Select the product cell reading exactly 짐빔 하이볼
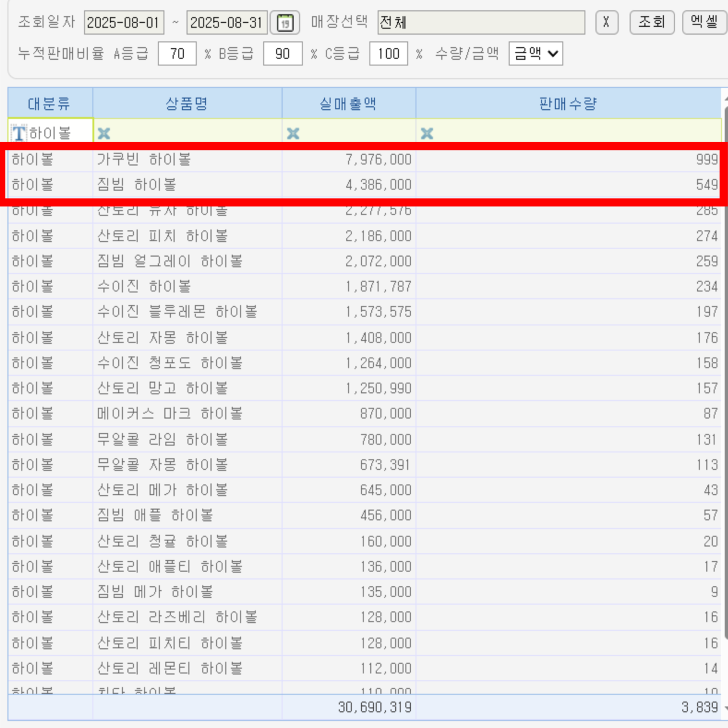This screenshot has height=728, width=728. (136, 185)
